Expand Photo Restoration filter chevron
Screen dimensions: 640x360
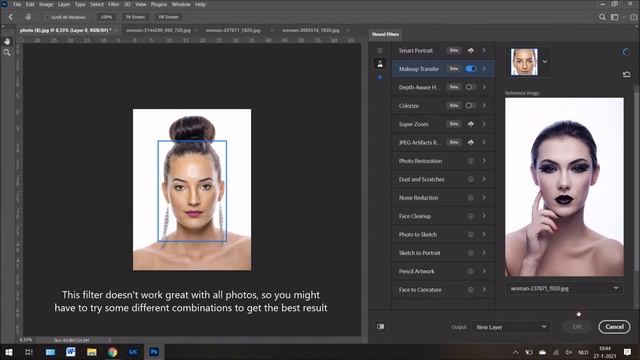(x=484, y=161)
